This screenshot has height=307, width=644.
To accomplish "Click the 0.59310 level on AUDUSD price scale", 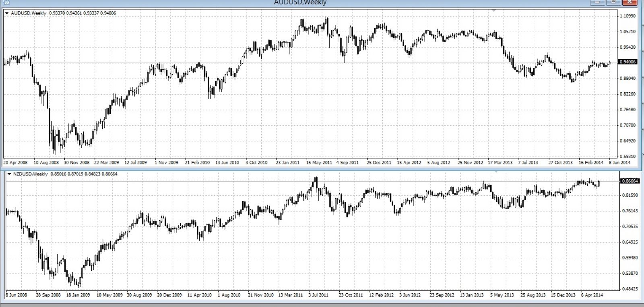I will click(628, 156).
